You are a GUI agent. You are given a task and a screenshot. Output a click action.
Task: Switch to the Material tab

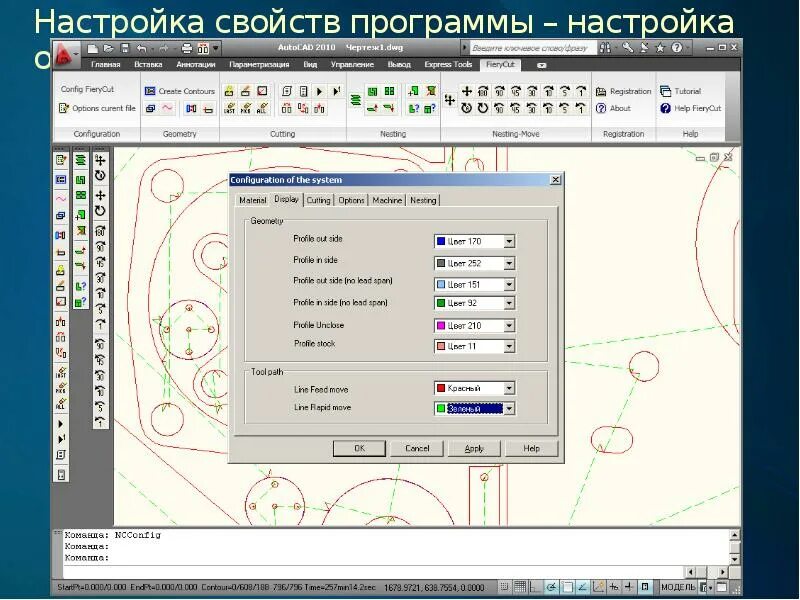pos(253,200)
